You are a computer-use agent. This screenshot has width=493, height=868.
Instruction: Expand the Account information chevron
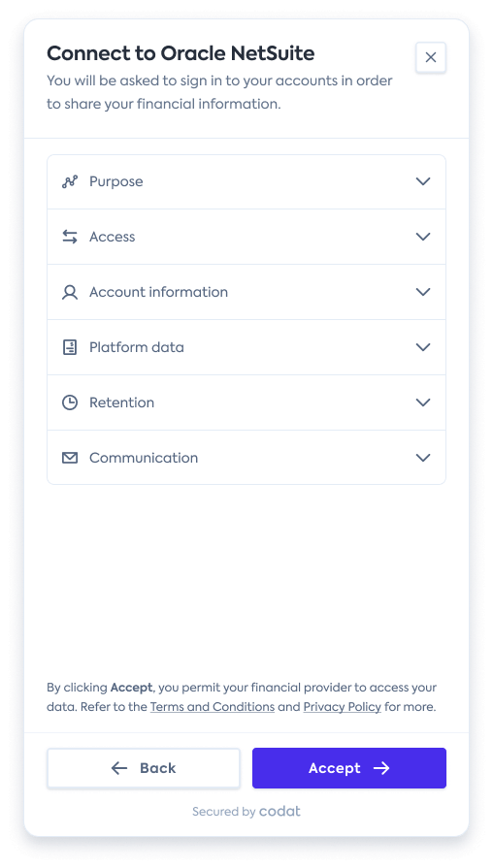click(x=423, y=292)
